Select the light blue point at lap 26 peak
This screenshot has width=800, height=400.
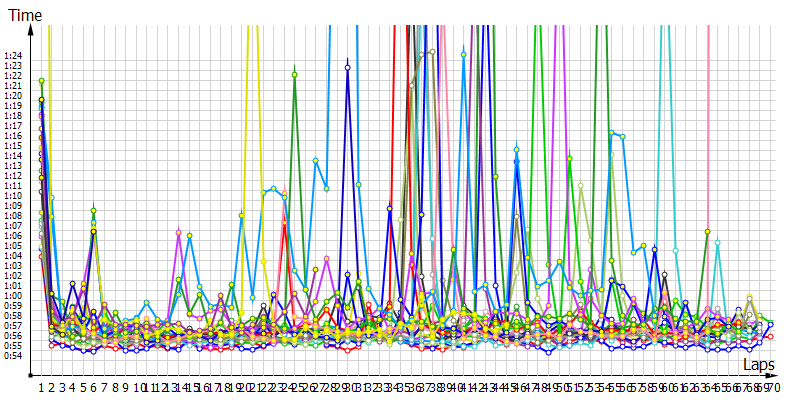point(315,160)
